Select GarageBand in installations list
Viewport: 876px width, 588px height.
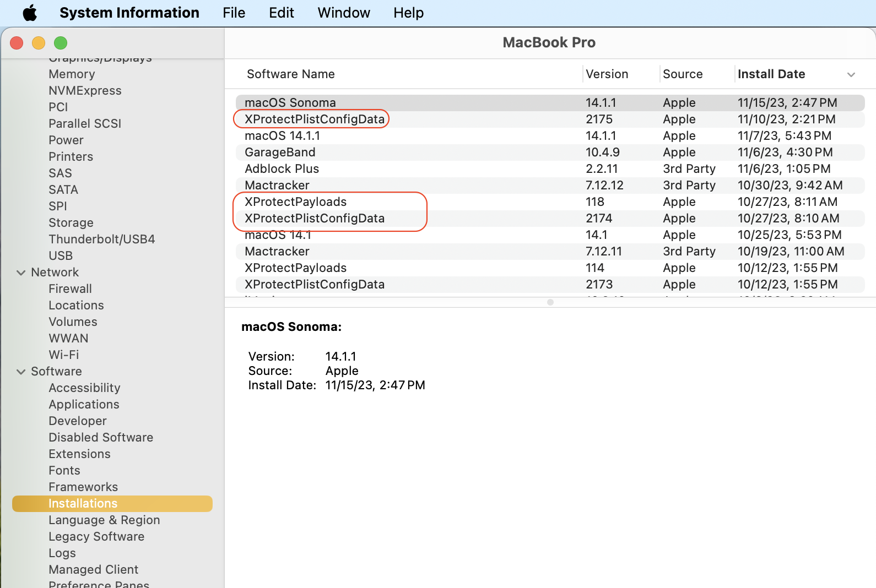[280, 153]
